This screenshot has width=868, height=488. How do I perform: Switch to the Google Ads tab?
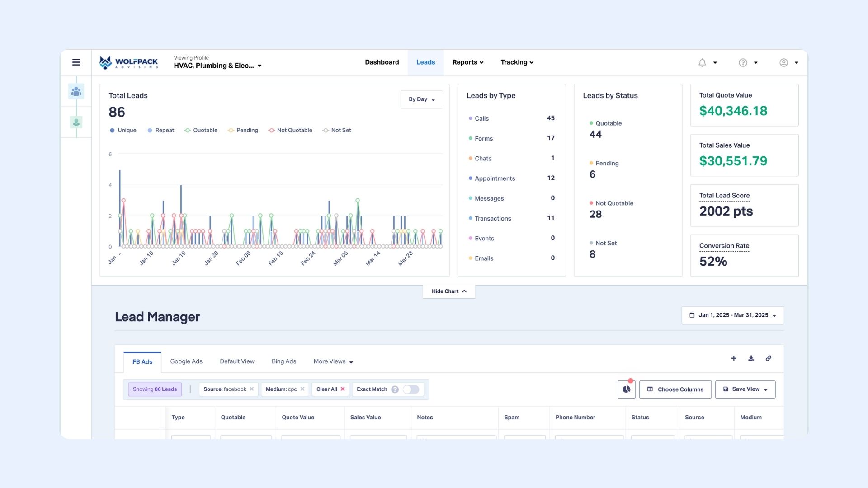pyautogui.click(x=186, y=361)
